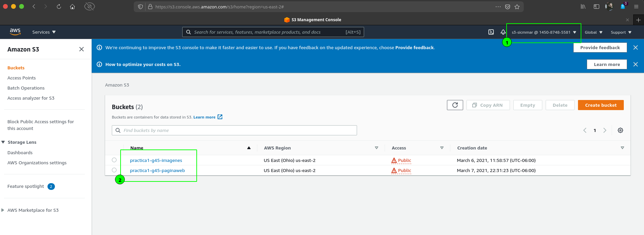Screen dimensions: 644x235
Task: Click the banner Learn more button
Action: click(607, 64)
